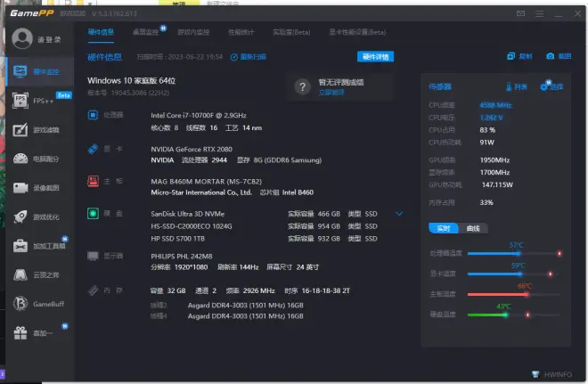Open FPS++ sidebar icon

[x=20, y=101]
